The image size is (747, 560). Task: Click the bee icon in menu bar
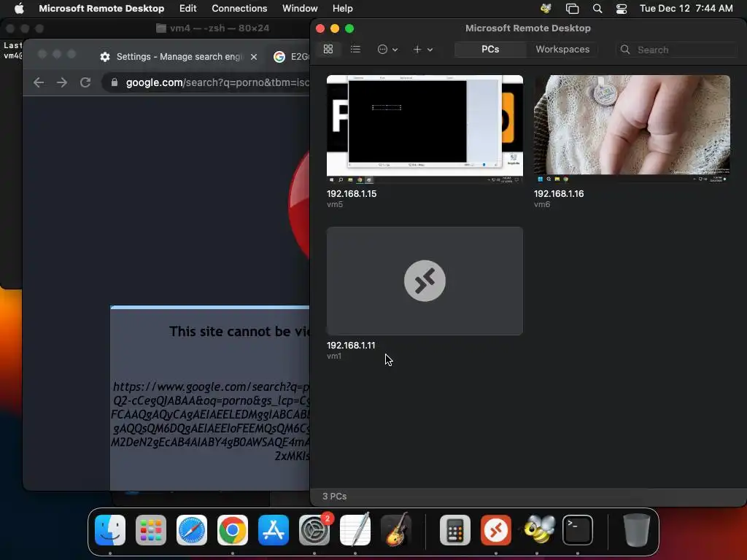click(x=546, y=8)
